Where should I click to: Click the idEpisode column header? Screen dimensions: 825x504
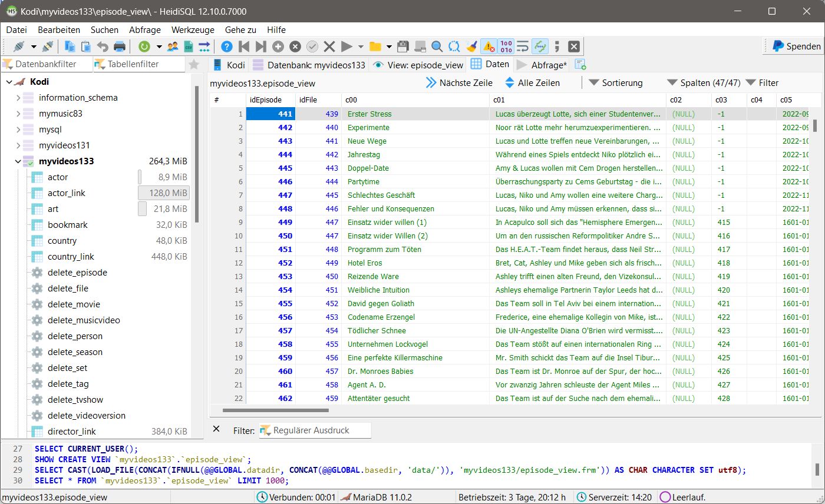coord(270,100)
